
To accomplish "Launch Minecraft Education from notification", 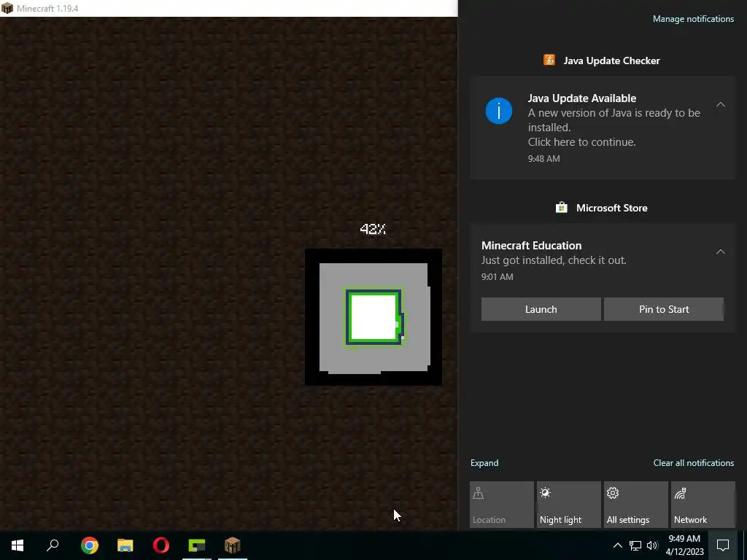I will point(541,309).
